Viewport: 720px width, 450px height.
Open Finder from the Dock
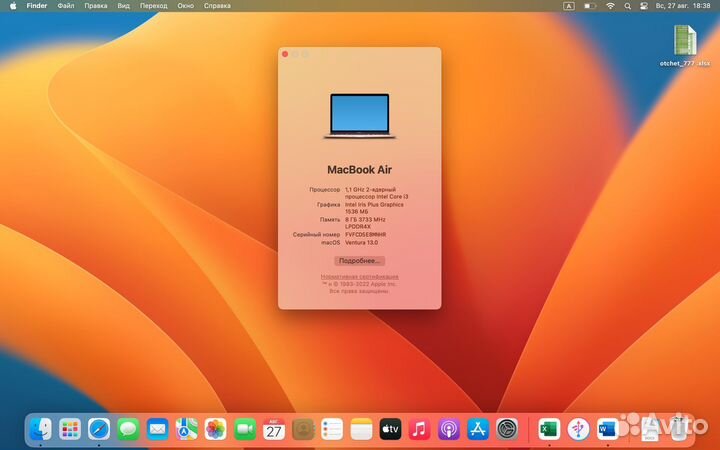click(40, 430)
